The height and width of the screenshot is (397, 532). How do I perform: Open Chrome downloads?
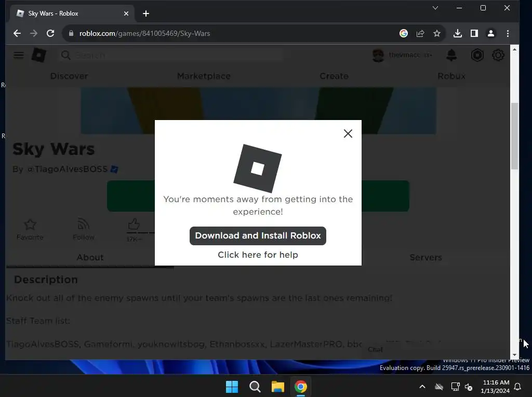pos(457,33)
